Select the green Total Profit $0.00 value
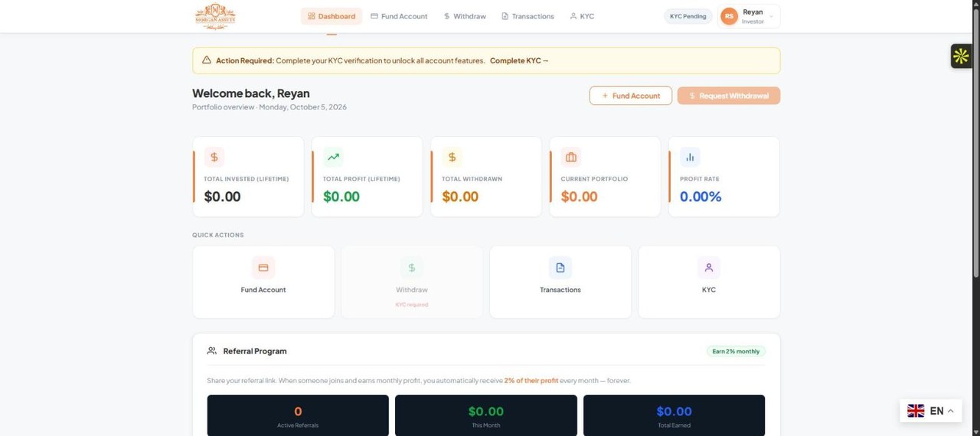The image size is (980, 436). [x=341, y=197]
